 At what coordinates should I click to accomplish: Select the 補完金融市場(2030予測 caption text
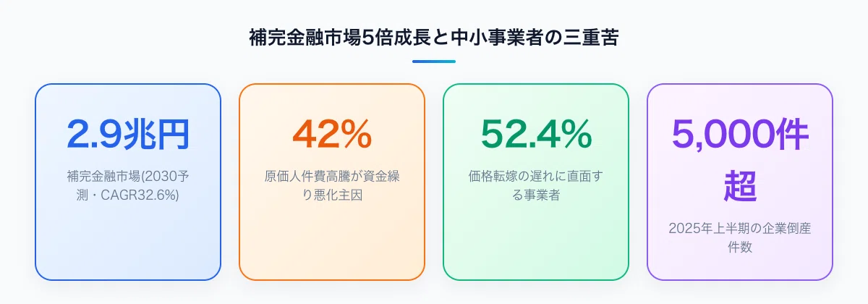(128, 176)
